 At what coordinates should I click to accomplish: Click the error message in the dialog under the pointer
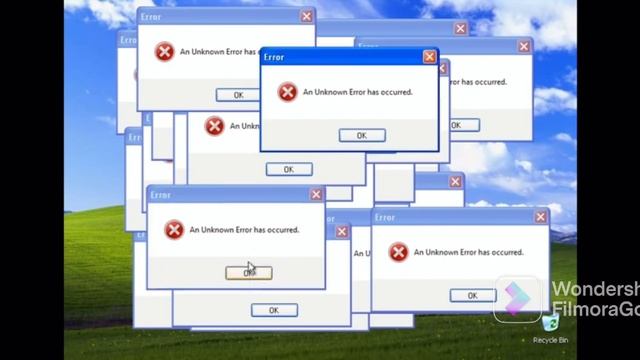[244, 230]
